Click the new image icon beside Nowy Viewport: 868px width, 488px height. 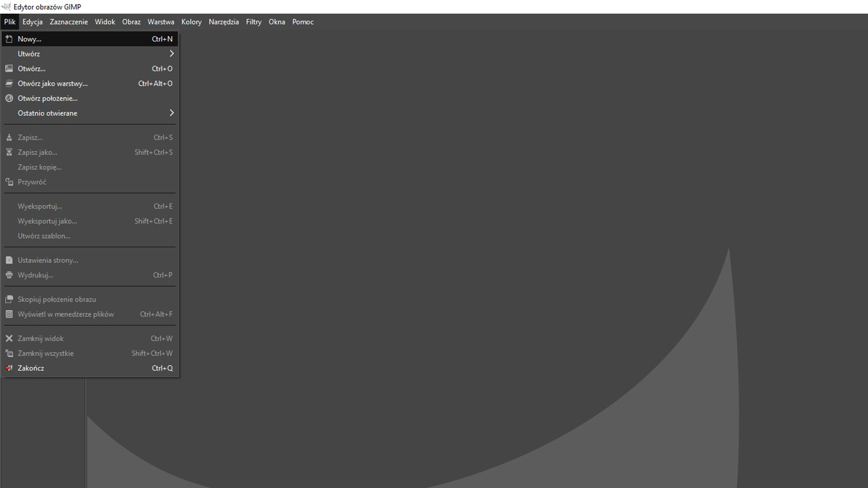[9, 39]
